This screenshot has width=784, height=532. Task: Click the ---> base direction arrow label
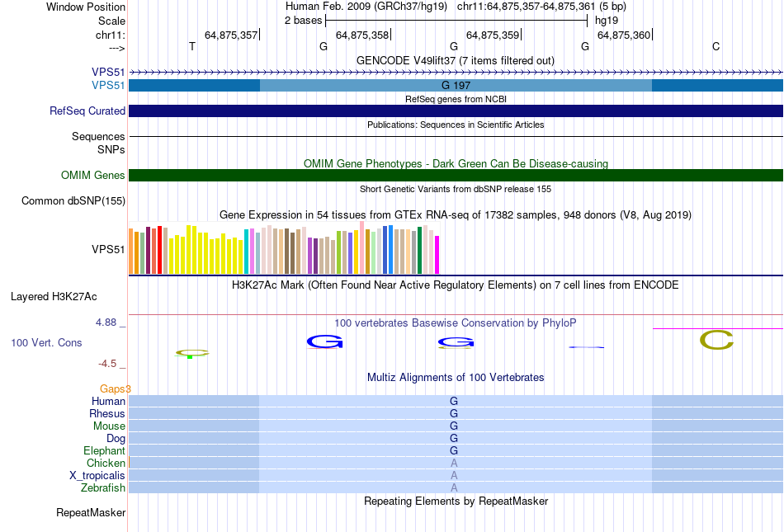pyautogui.click(x=116, y=48)
